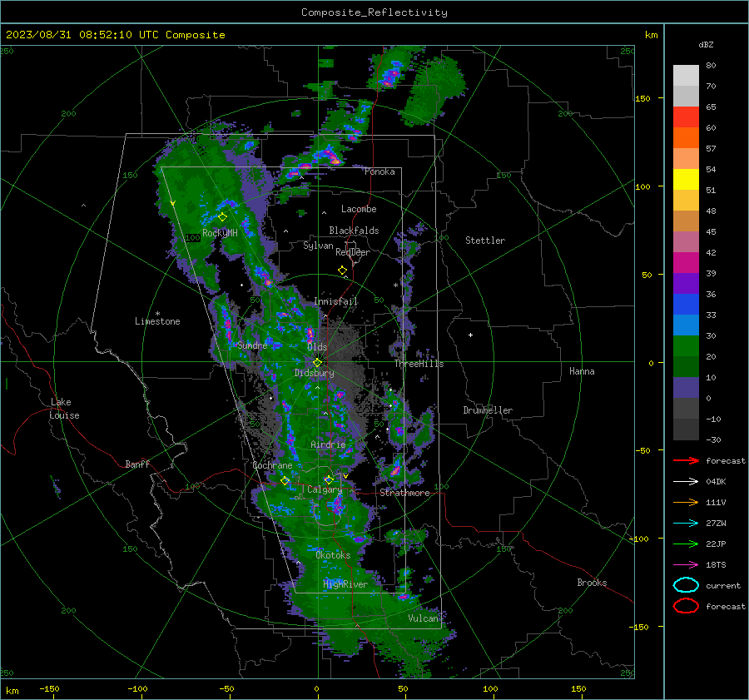Click the RockyMH label
Image resolution: width=749 pixels, height=700 pixels.
pos(220,233)
